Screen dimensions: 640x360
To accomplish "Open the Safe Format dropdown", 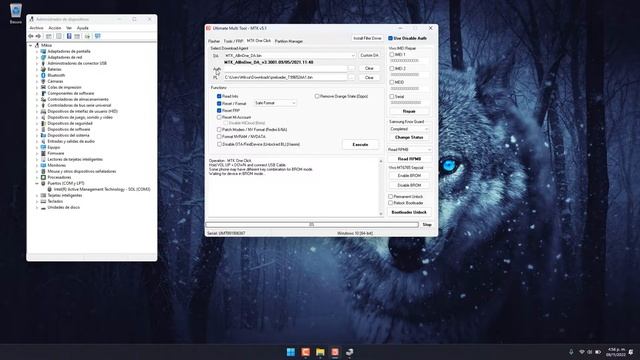I will pos(293,103).
